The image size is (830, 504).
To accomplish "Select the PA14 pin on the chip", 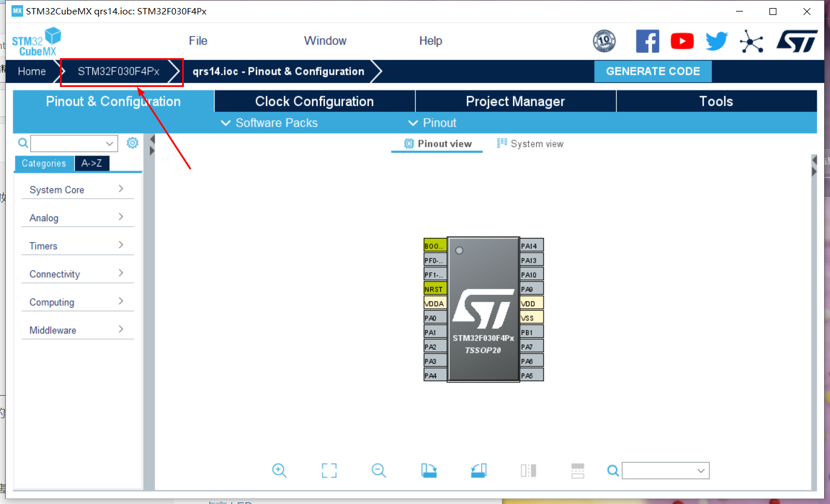I will point(532,245).
